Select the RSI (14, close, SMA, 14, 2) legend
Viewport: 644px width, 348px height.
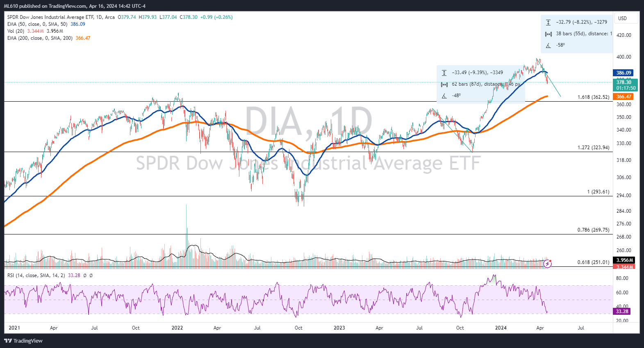point(36,275)
